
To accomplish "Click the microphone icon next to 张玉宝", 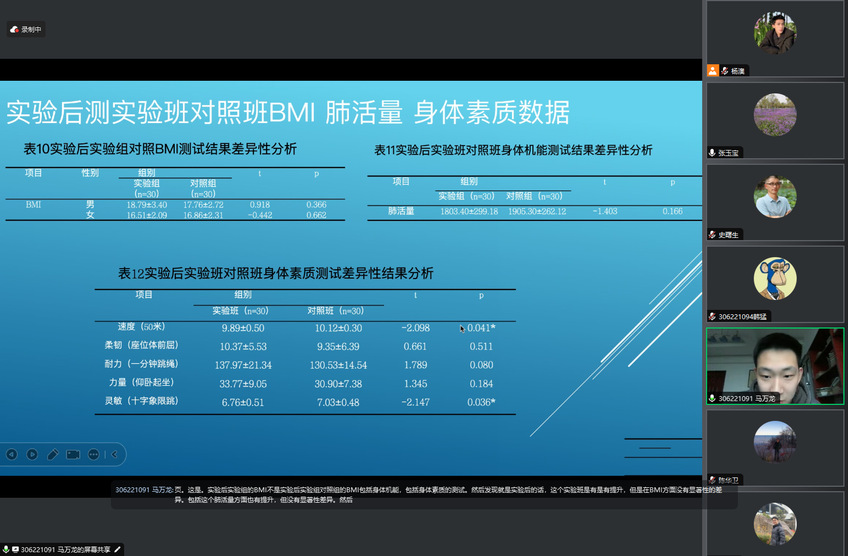I will [x=712, y=153].
